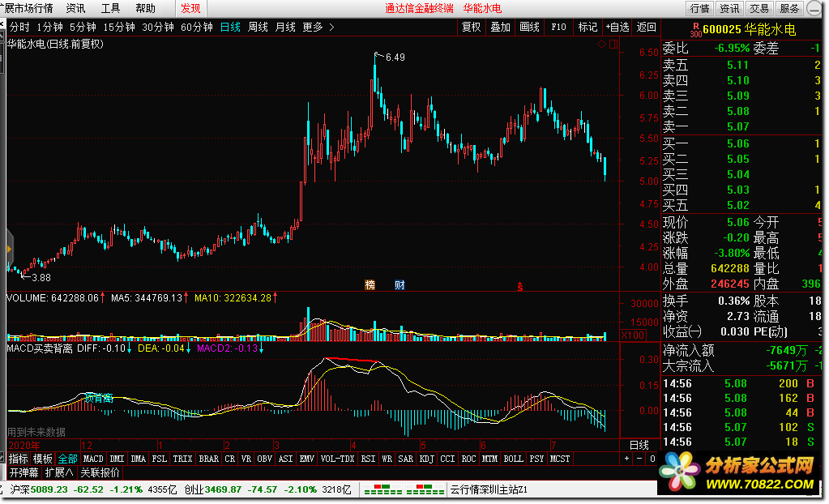Viewport: 829px width, 504px height.
Task: Select the KDJ indicator
Action: 426,459
